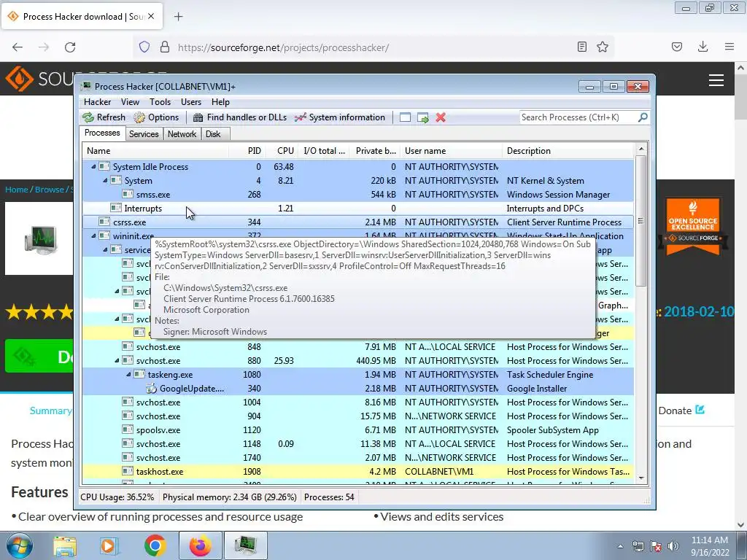Open the Pocket save icon

[x=676, y=47]
